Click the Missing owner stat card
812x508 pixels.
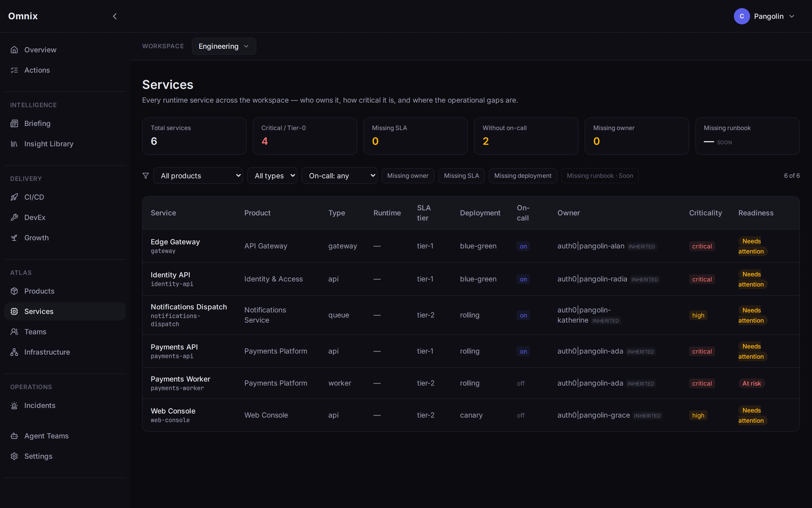click(636, 136)
